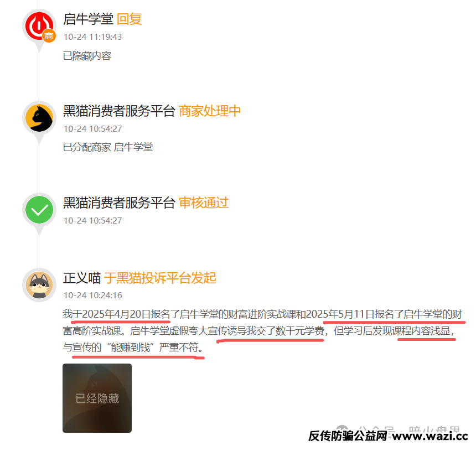The image size is (476, 451).
Task: Click 黑猫消费者服务平台 beside 审核通过
Action: point(119,203)
